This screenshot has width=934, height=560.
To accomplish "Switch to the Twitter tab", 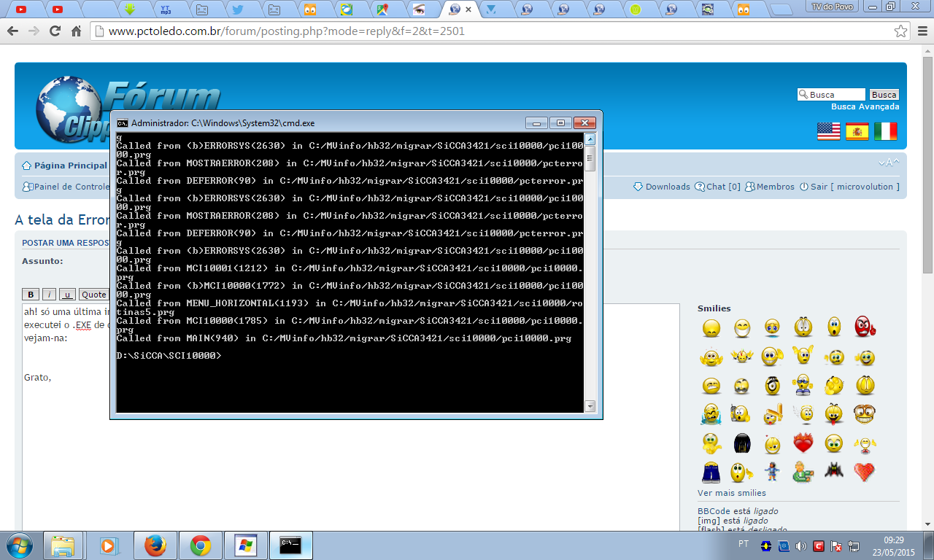I will click(236, 9).
